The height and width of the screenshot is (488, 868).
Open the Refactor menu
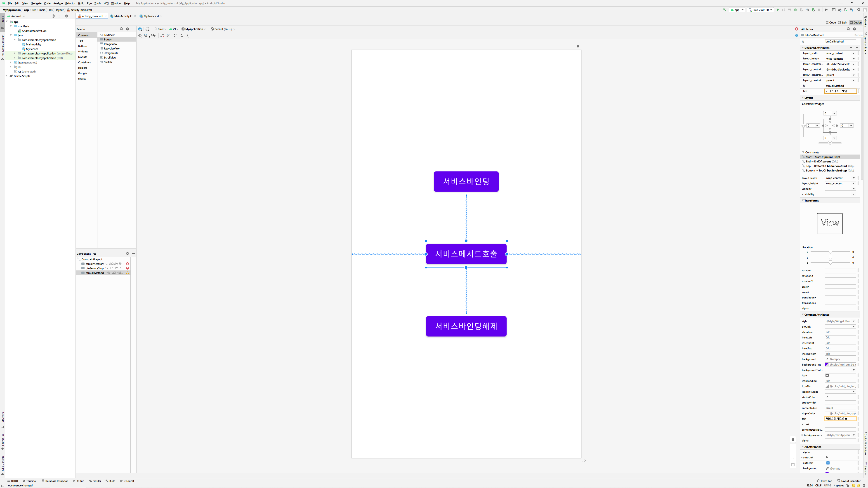[x=70, y=3]
